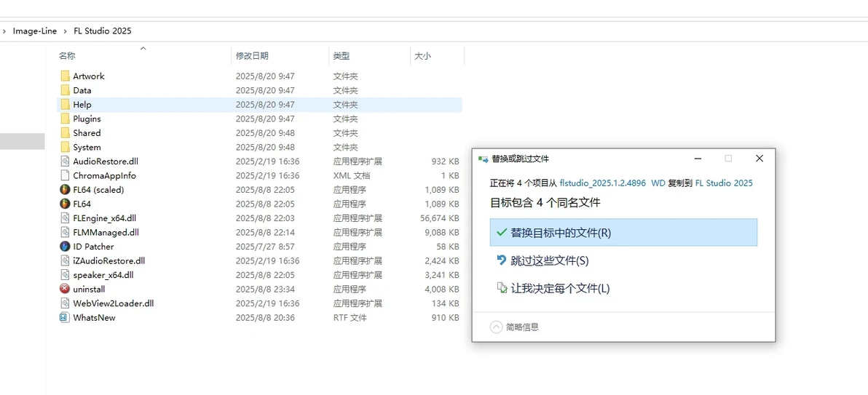The height and width of the screenshot is (395, 868).
Task: Select the red uninstall application icon
Action: (65, 289)
